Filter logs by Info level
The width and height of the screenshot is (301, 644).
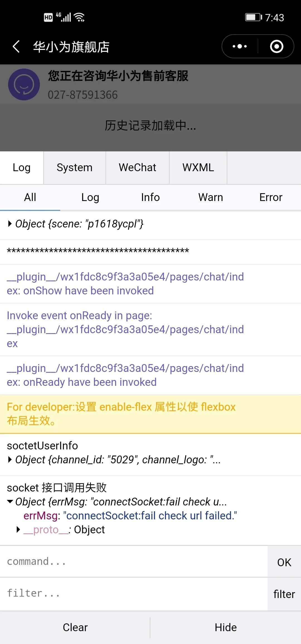(151, 197)
